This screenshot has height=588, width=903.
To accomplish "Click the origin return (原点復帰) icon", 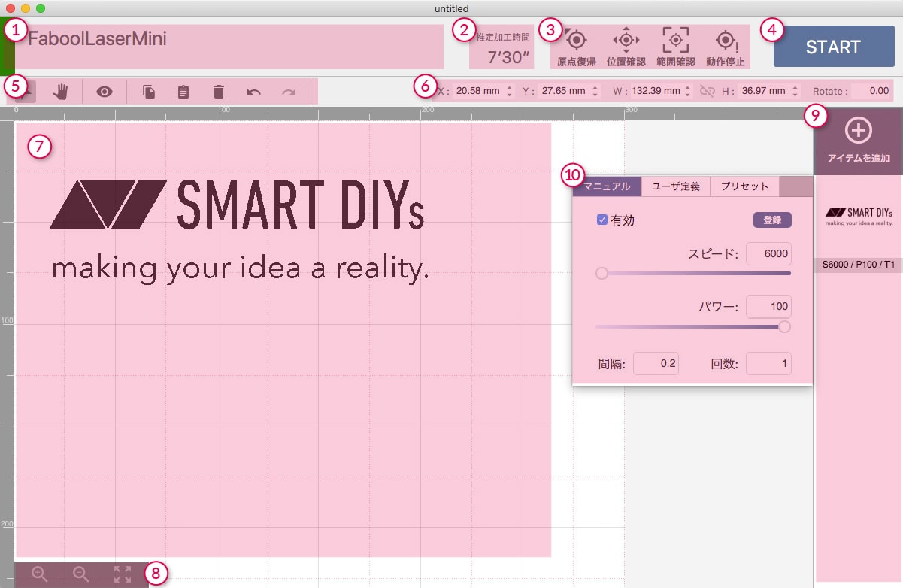I will [x=576, y=40].
